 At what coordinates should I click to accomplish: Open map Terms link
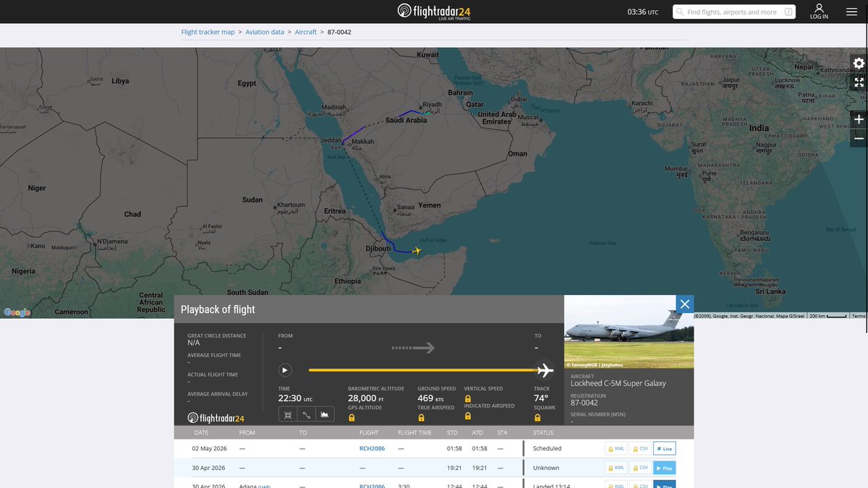[x=859, y=316]
